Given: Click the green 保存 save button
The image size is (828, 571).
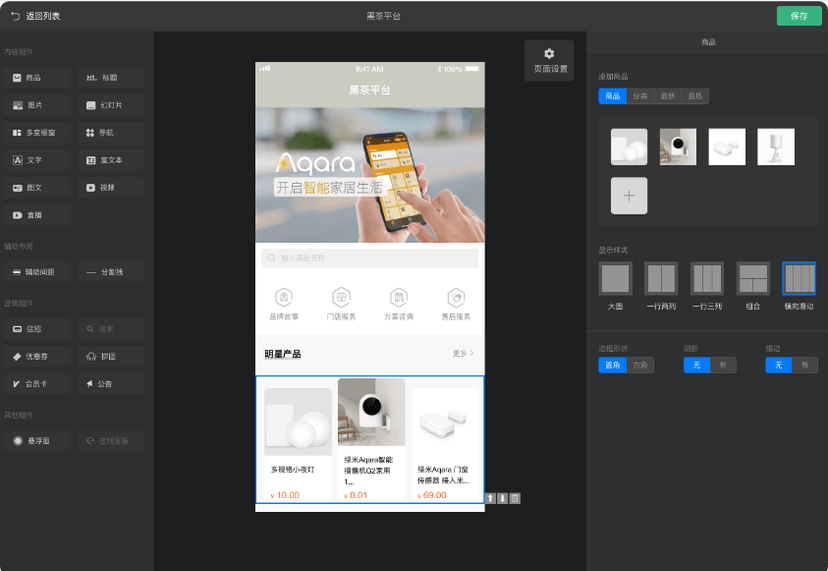Looking at the screenshot, I should pos(798,16).
